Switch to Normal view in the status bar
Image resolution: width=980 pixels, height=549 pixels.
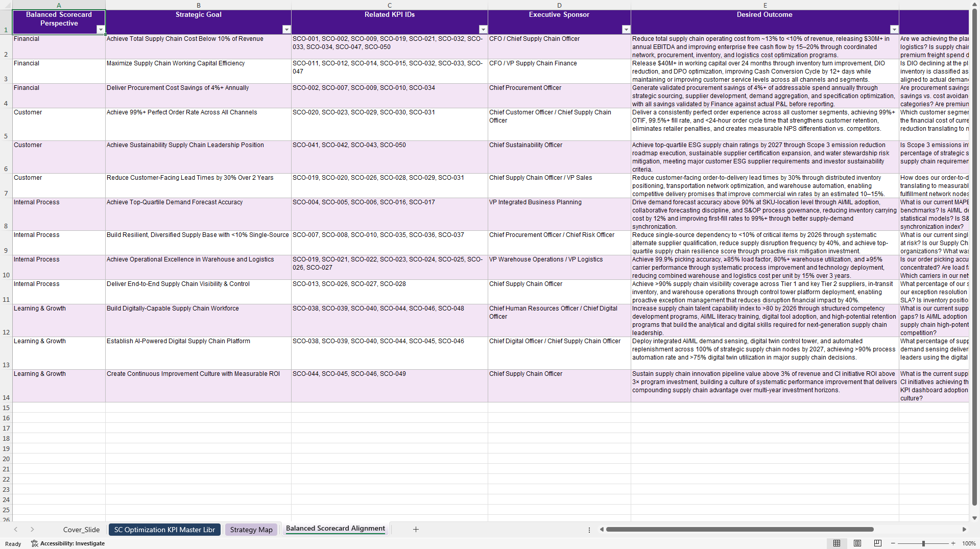click(836, 543)
